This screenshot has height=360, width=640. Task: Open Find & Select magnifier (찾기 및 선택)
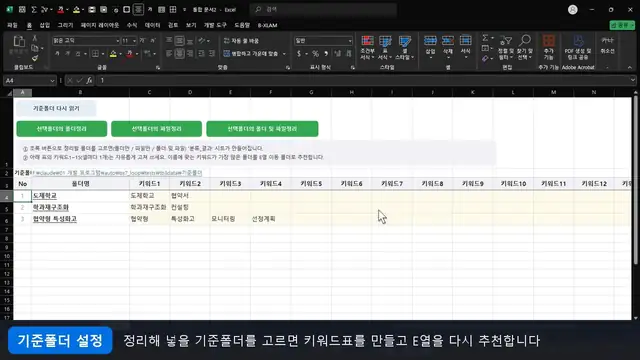tap(525, 47)
